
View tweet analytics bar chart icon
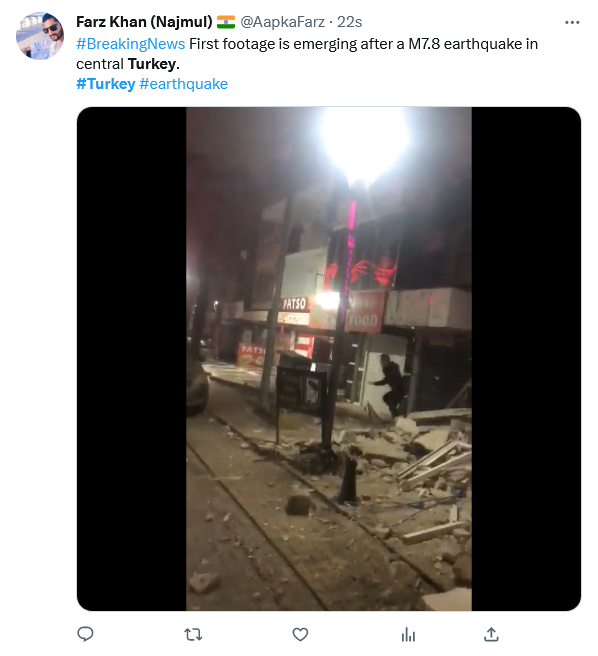click(x=408, y=635)
